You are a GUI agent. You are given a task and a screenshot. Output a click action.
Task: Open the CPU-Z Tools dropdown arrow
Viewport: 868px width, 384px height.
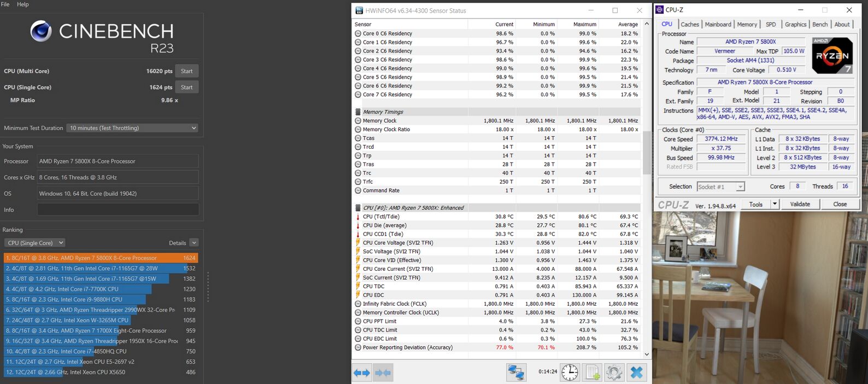[775, 204]
